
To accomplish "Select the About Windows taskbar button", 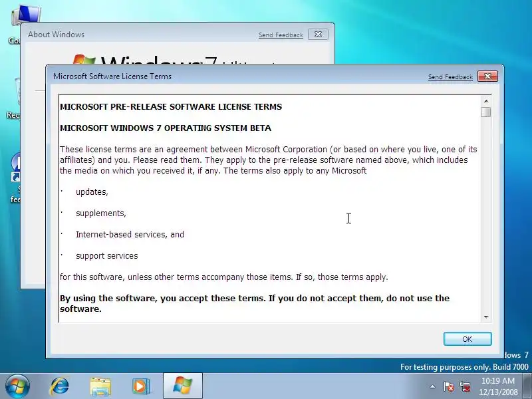I will [x=183, y=386].
